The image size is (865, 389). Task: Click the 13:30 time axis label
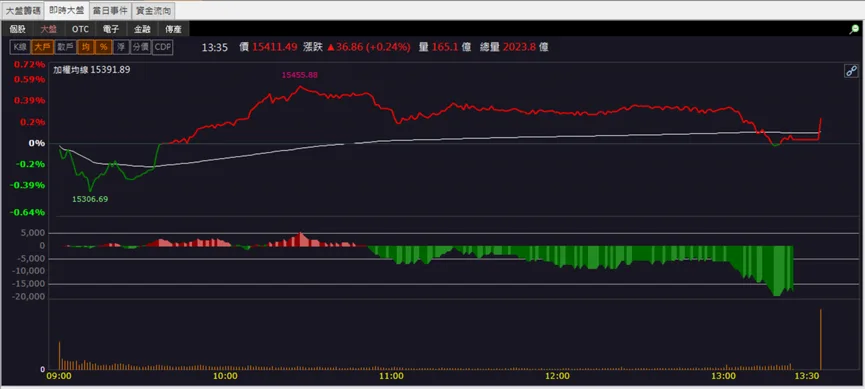pyautogui.click(x=807, y=376)
